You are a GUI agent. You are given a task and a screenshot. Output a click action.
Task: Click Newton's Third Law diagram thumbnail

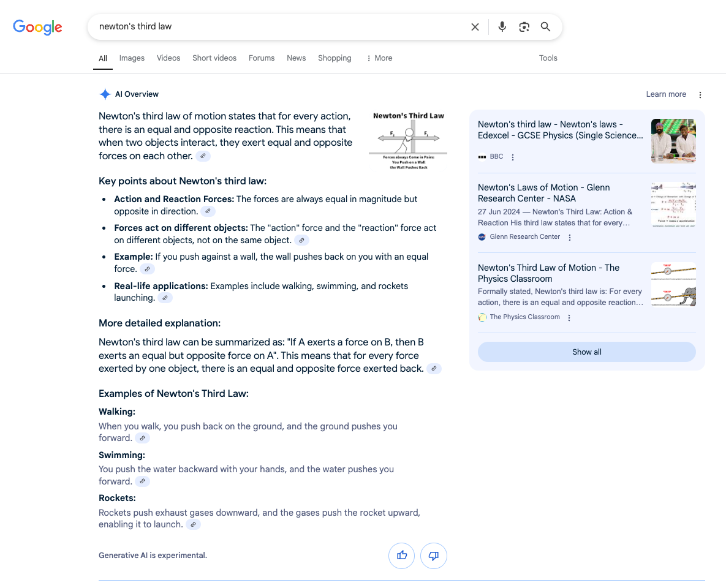[x=408, y=141]
